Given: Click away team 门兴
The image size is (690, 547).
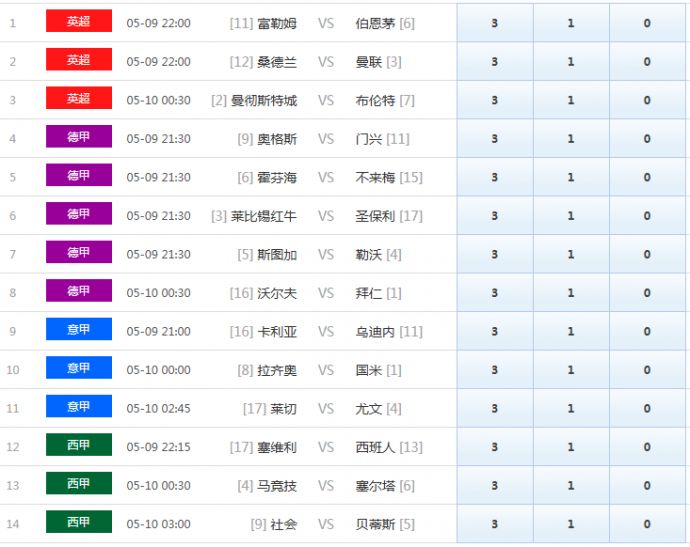Looking at the screenshot, I should [369, 139].
